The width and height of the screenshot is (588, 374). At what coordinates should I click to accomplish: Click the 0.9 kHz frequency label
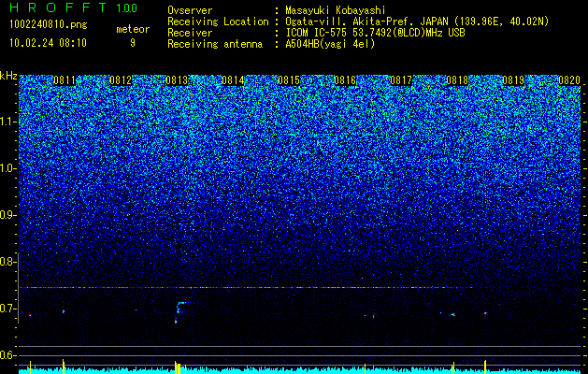click(8, 215)
